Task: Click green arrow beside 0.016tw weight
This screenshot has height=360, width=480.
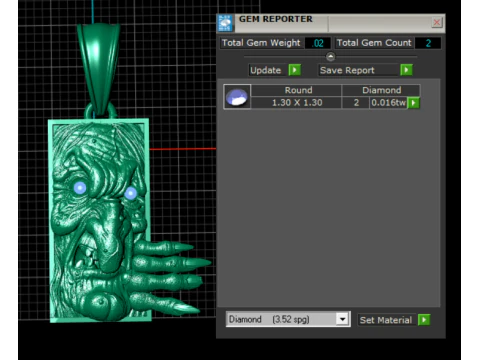Action: coord(413,103)
